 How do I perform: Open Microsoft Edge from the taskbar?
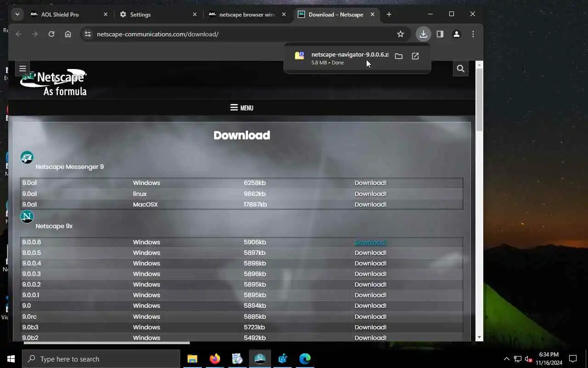(x=305, y=359)
